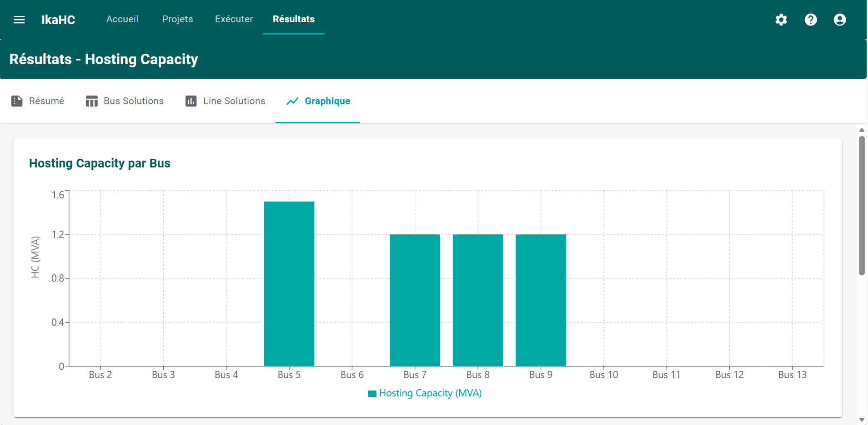Click the 'Résultats - Hosting Capacity' page title
The image size is (868, 425).
104,60
